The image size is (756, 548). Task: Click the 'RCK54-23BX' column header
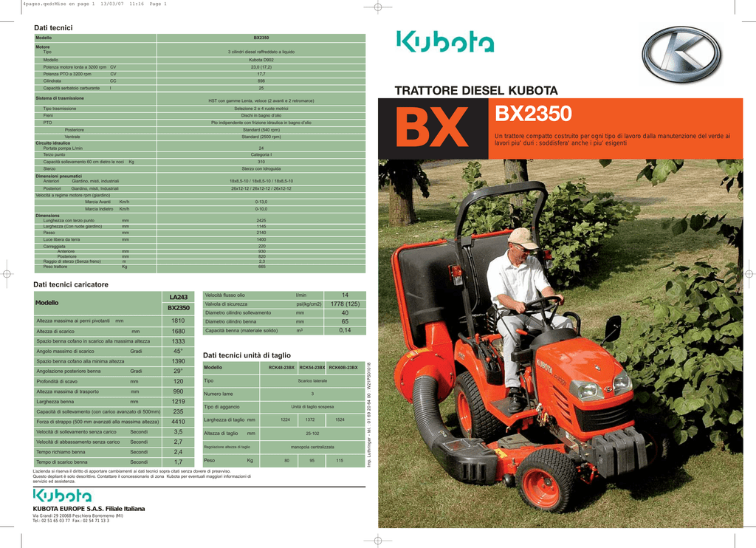312,368
